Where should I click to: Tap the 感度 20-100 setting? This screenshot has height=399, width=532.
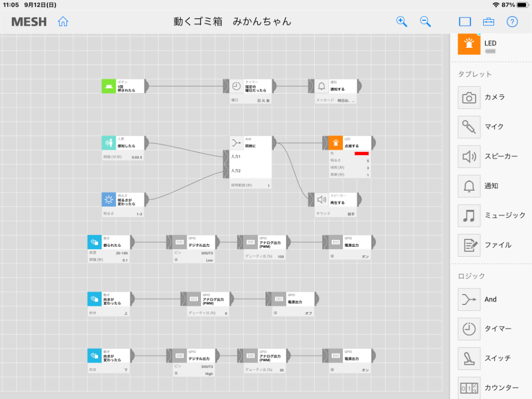point(109,253)
